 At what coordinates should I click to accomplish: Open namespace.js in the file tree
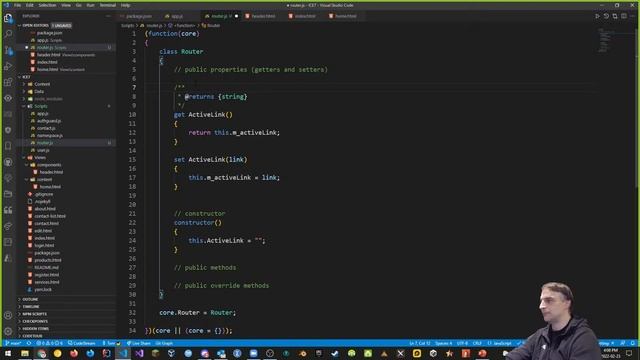pyautogui.click(x=50, y=136)
